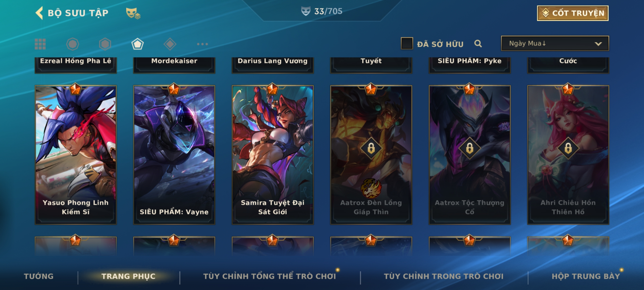Open locked Ahri Chiêu Hồn Thiên Hồ skin
Image resolution: width=644 pixels, height=290 pixels.
pyautogui.click(x=568, y=155)
